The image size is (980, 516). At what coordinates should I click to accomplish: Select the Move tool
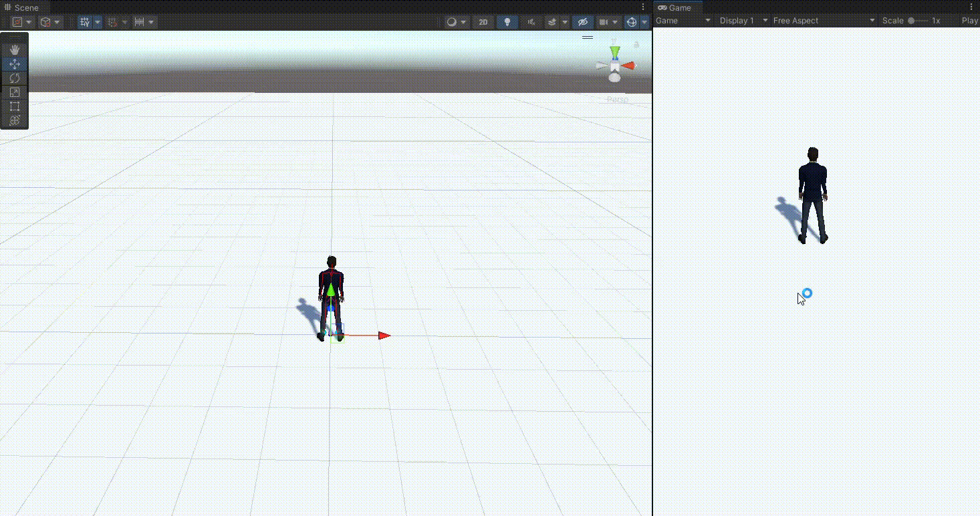pyautogui.click(x=15, y=64)
